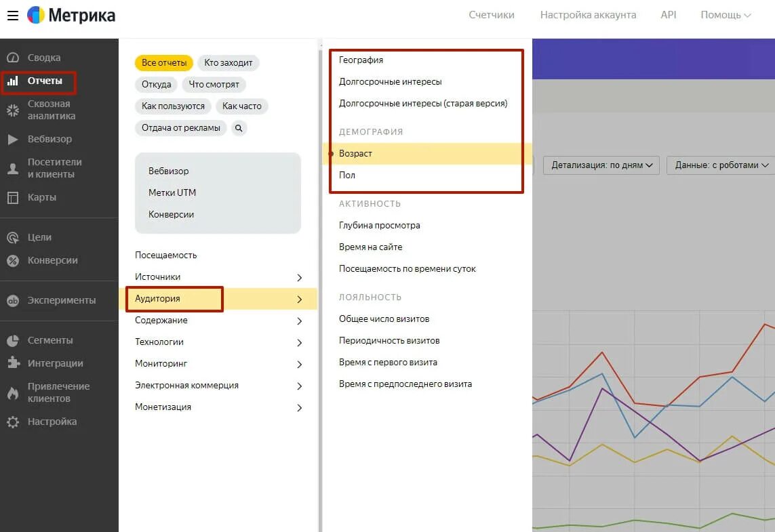The height and width of the screenshot is (532, 775).
Task: Open the Мониторинг reports category
Action: tap(161, 363)
